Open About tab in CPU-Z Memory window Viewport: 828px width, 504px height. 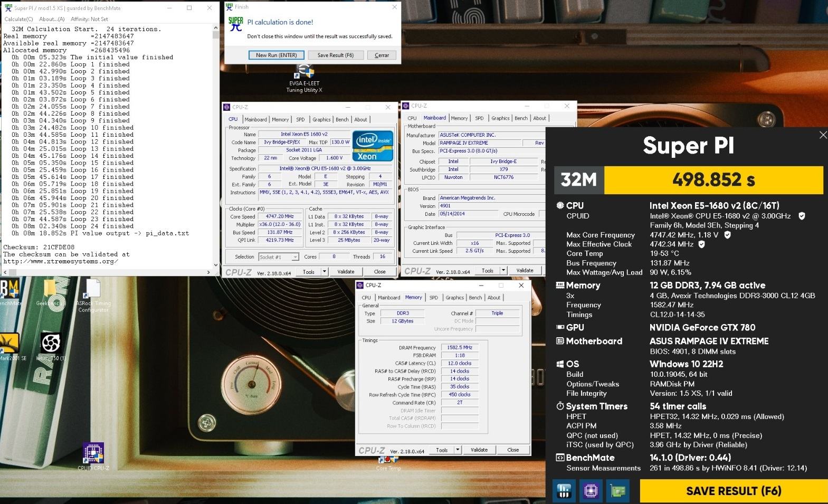tap(494, 298)
